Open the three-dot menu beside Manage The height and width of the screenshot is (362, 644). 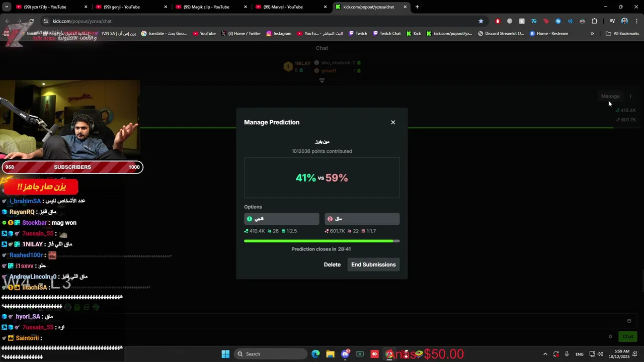coord(630,96)
